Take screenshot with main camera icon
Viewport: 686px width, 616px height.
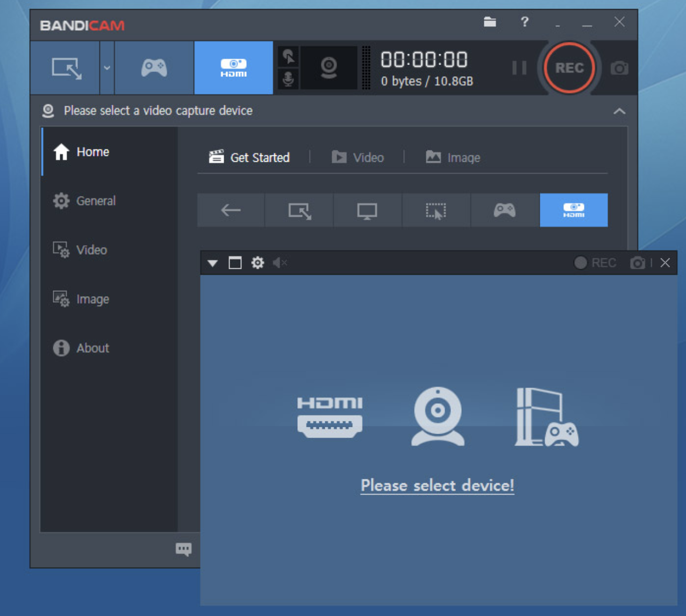[619, 68]
